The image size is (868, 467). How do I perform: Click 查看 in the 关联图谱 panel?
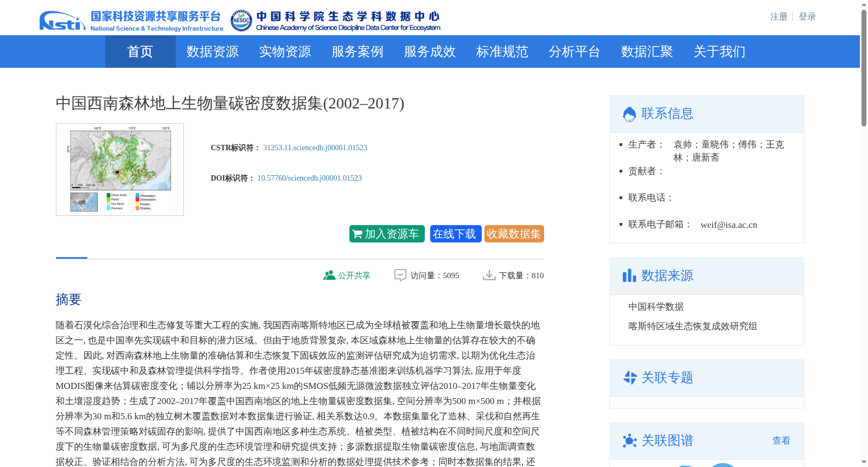tap(781, 440)
